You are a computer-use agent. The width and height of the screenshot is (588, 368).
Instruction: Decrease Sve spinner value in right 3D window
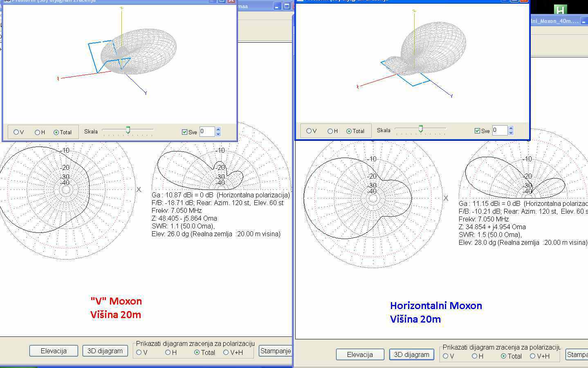pyautogui.click(x=511, y=133)
